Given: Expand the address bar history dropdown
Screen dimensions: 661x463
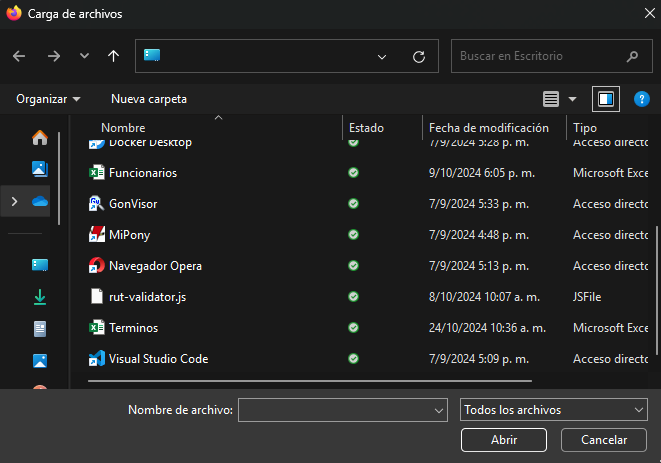Looking at the screenshot, I should (x=382, y=57).
